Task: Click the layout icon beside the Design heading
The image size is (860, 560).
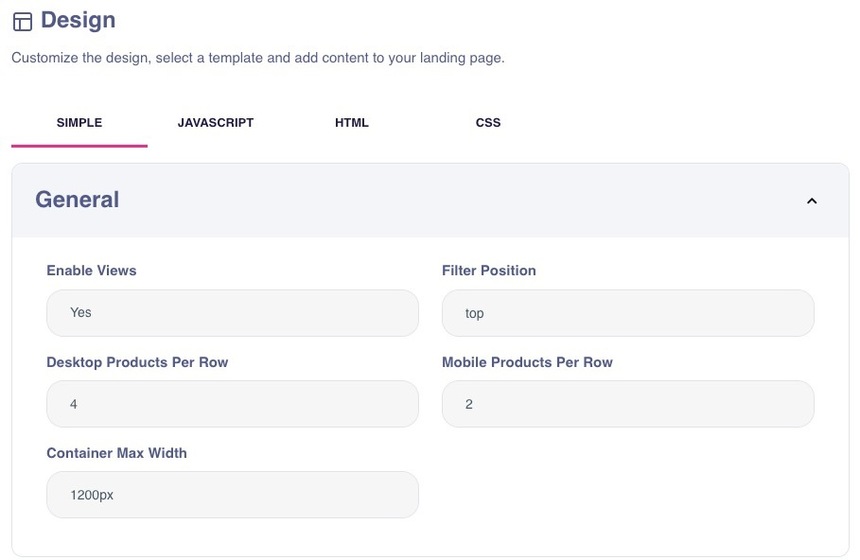Action: pos(22,21)
